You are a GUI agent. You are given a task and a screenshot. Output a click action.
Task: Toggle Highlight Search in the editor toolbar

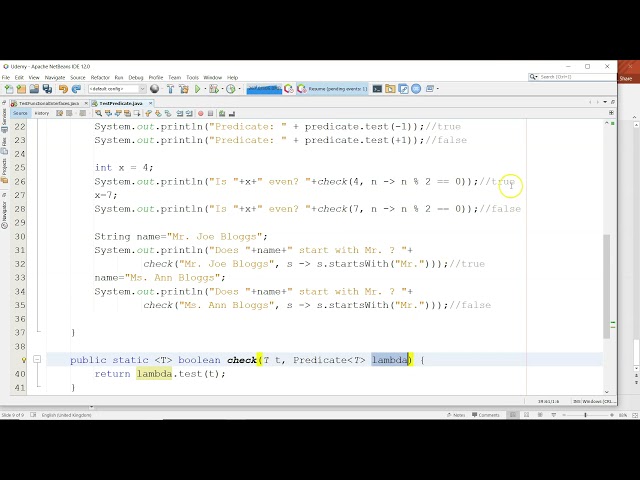[127, 113]
